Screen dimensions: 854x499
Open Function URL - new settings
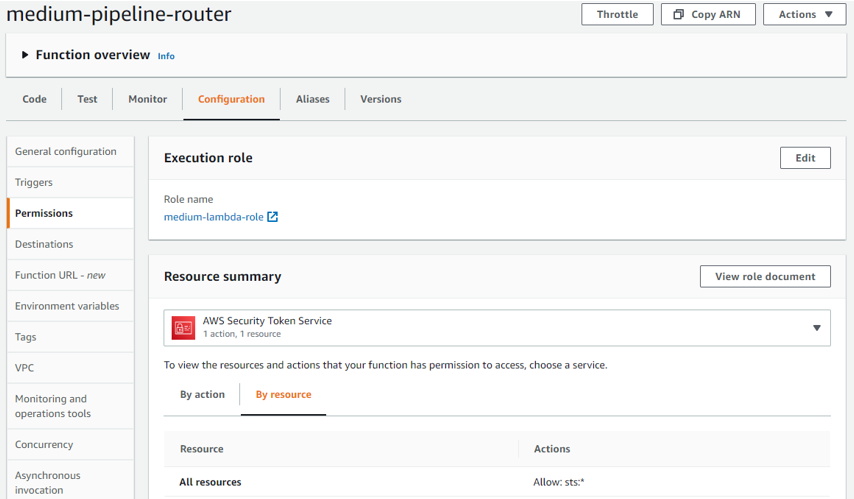point(70,275)
